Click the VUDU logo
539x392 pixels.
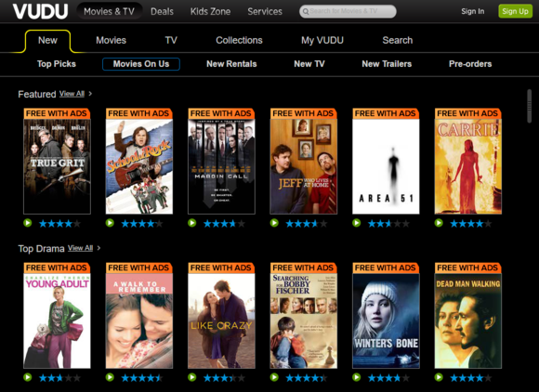pos(40,11)
